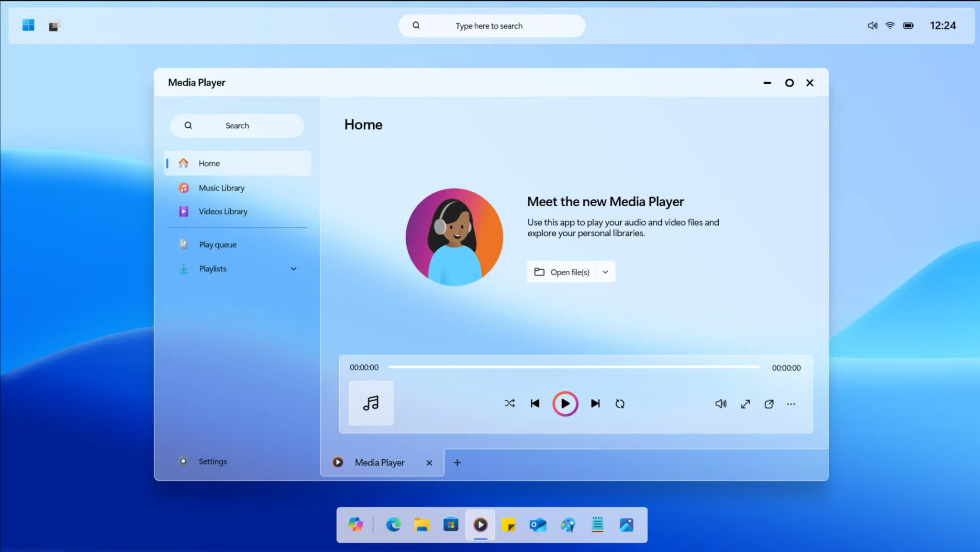Expand the Playlists chevron
The width and height of the screenshot is (980, 552).
tap(293, 268)
